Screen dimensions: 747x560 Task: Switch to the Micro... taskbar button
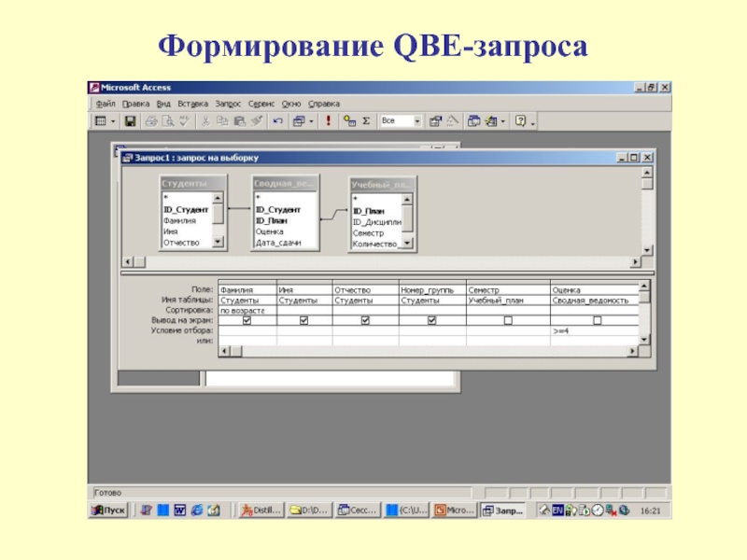(454, 511)
